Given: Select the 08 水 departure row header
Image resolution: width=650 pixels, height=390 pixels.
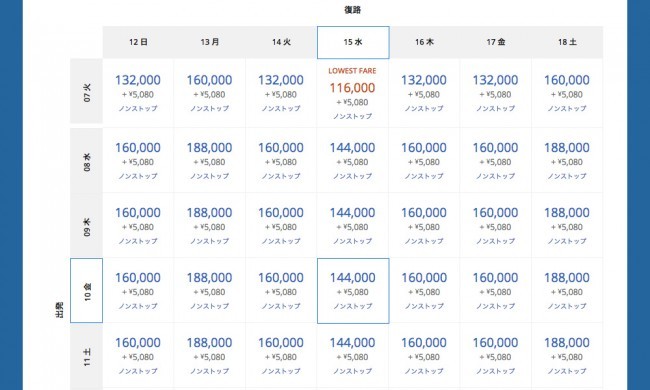Looking at the screenshot, I should pos(87,160).
